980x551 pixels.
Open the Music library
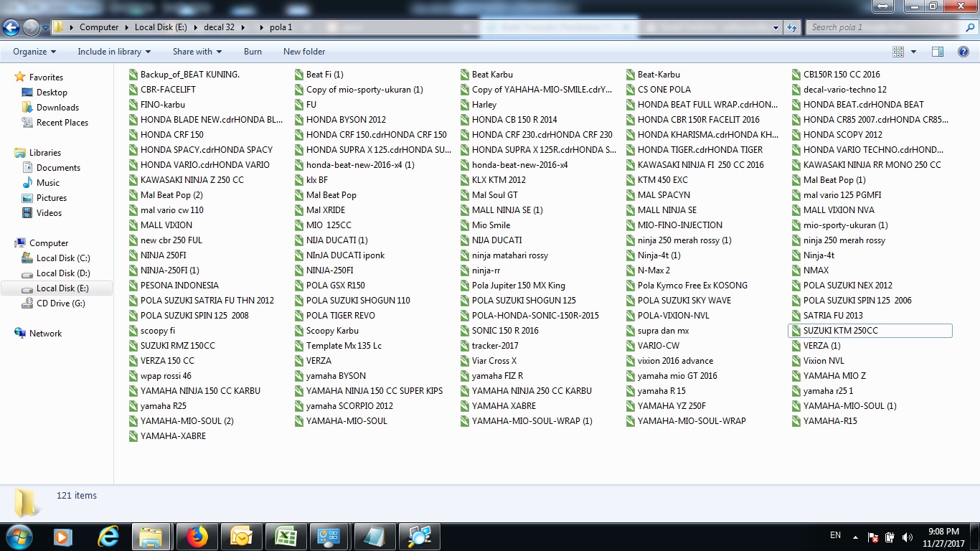click(48, 183)
